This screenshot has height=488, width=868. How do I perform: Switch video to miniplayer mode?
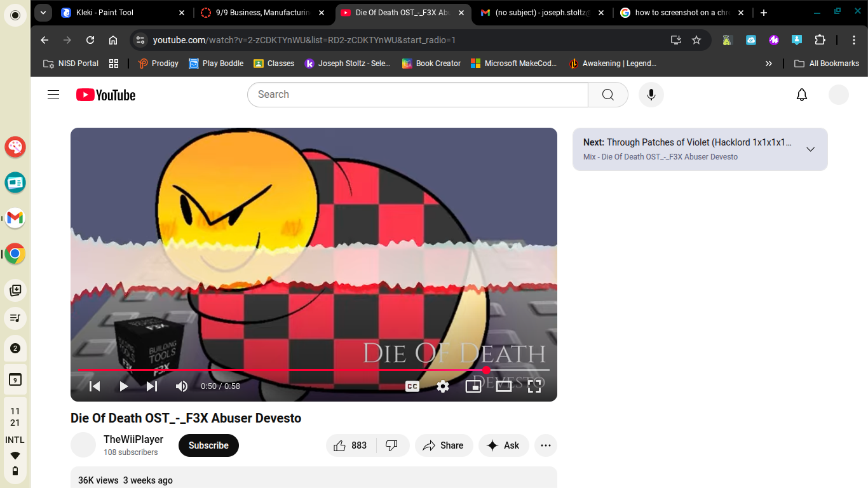click(473, 386)
